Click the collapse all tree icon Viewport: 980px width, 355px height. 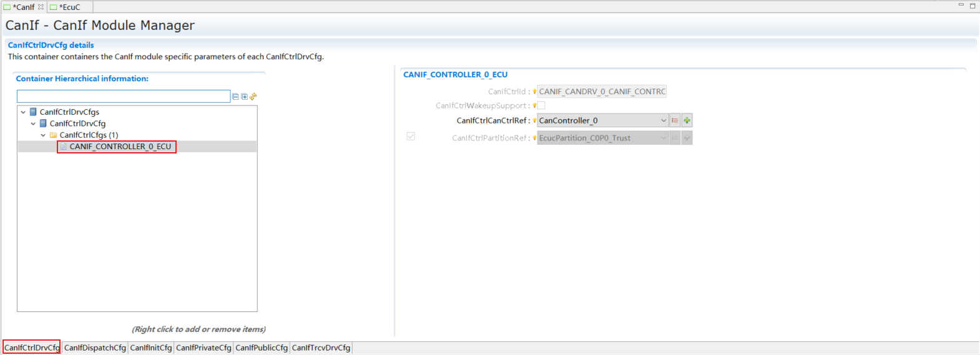(x=235, y=97)
